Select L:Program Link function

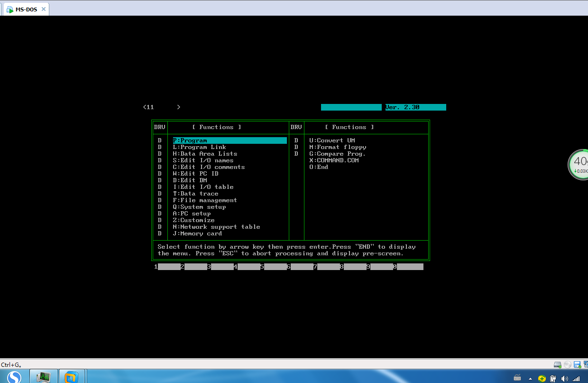tap(199, 147)
